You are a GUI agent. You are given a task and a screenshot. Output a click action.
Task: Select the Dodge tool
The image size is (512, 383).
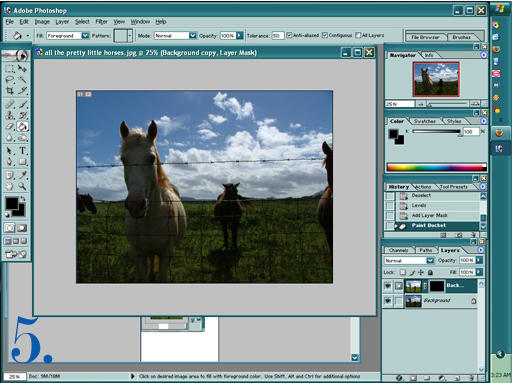22,137
